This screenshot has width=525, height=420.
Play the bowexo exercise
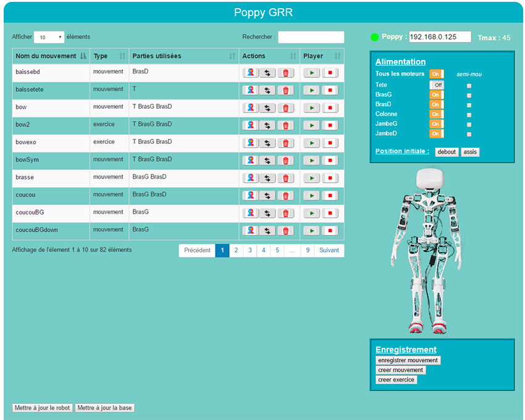point(311,143)
